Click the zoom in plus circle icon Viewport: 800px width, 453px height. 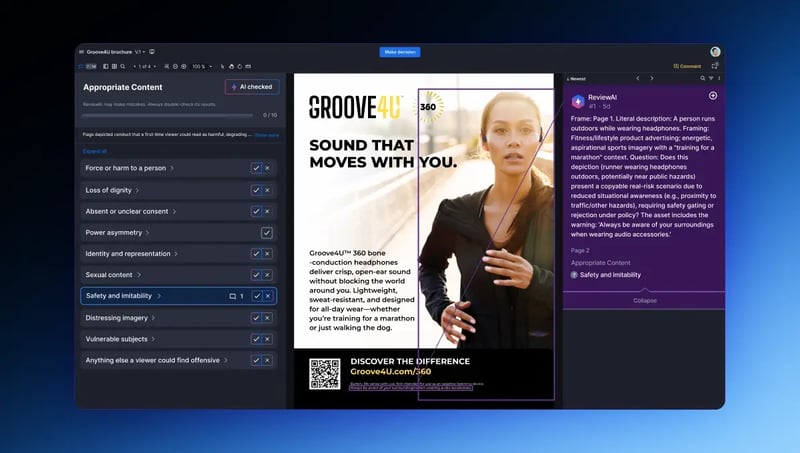pyautogui.click(x=184, y=66)
